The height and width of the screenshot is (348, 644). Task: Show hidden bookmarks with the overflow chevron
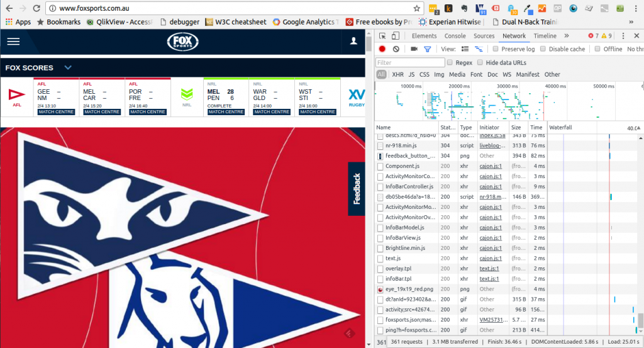(x=631, y=22)
